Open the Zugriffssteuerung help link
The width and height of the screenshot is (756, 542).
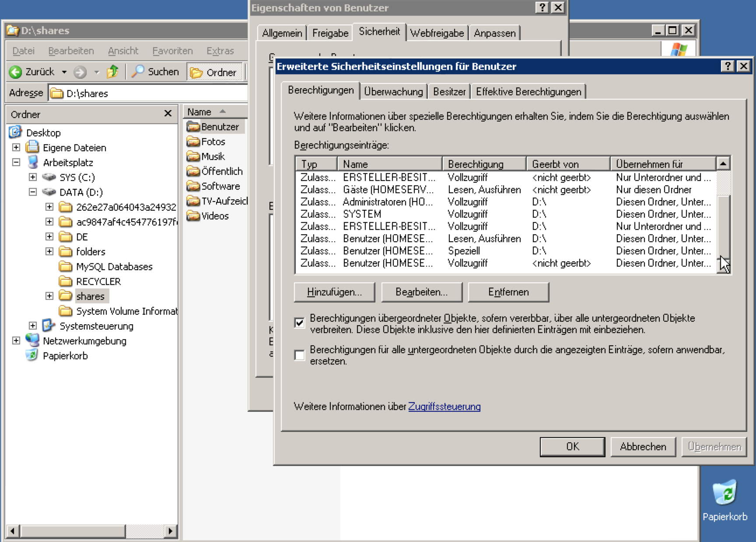(444, 406)
